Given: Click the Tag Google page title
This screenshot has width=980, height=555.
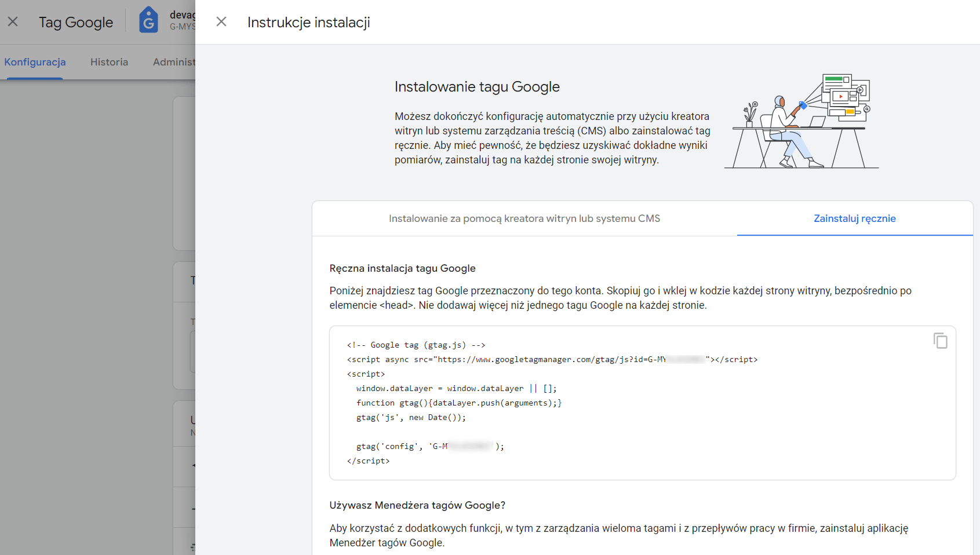Looking at the screenshot, I should coord(76,22).
